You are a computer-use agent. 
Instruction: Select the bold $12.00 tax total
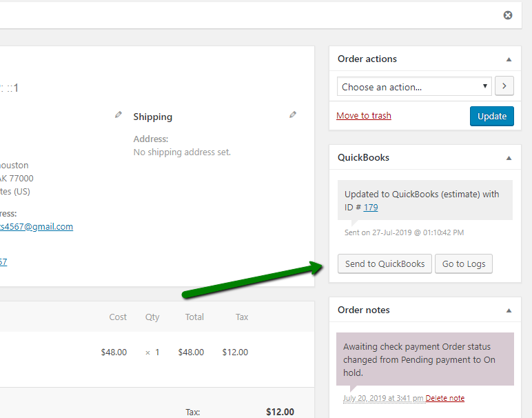pyautogui.click(x=280, y=412)
